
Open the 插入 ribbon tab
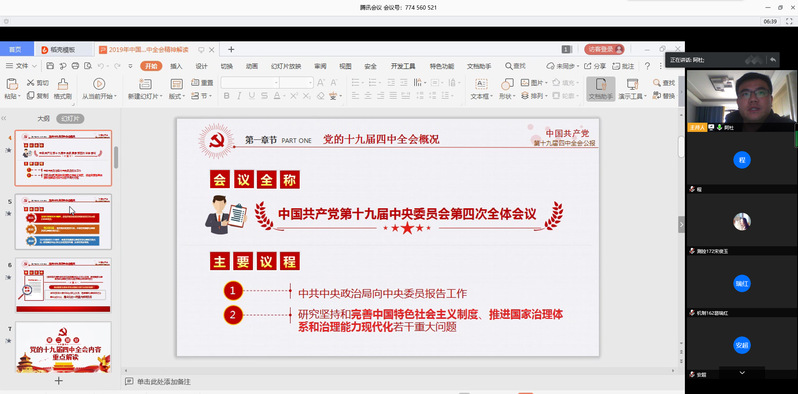(x=176, y=66)
